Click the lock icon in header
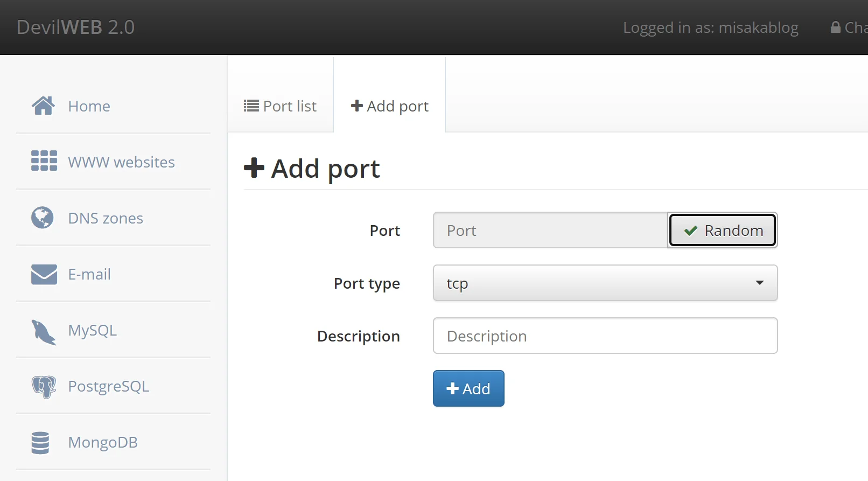Image resolution: width=868 pixels, height=481 pixels. 835,27
